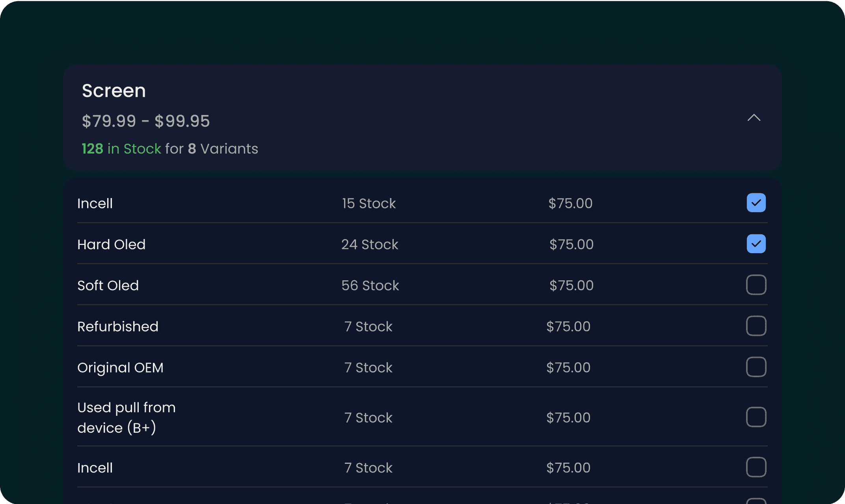Image resolution: width=845 pixels, height=504 pixels.
Task: Deselect the Hard Oled checkbox
Action: [756, 244]
